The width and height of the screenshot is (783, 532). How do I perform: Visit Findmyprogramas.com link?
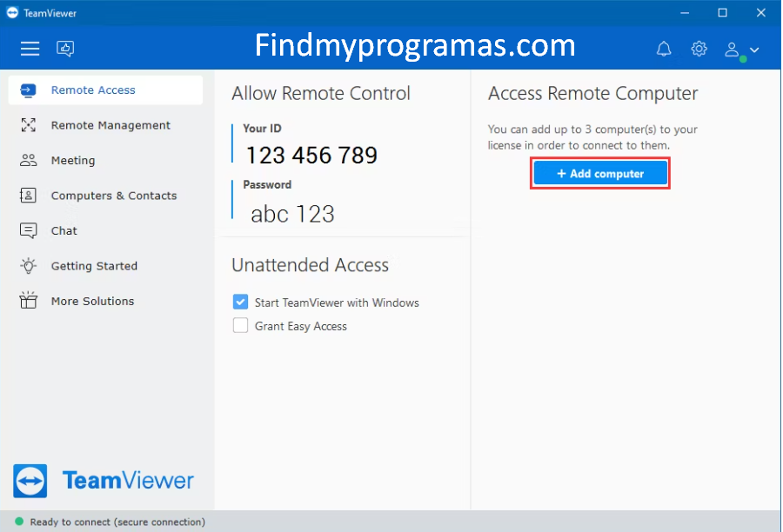(414, 45)
